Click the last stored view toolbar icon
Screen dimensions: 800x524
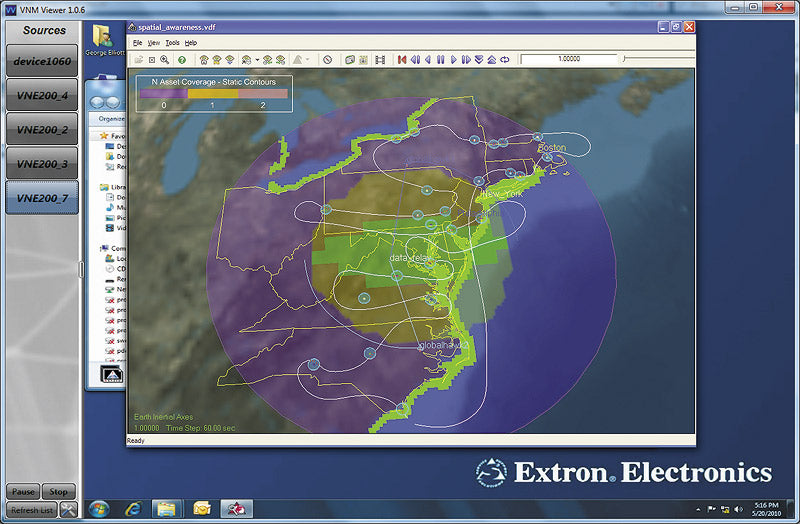click(280, 60)
